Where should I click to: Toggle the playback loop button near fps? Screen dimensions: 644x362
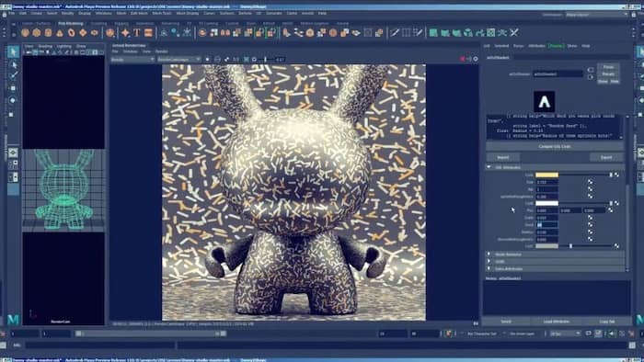pos(588,334)
